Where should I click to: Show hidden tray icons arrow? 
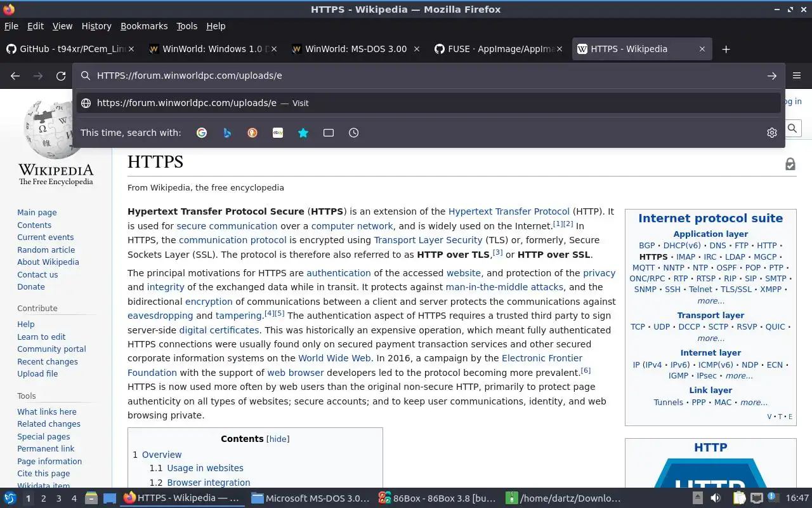pos(697,498)
